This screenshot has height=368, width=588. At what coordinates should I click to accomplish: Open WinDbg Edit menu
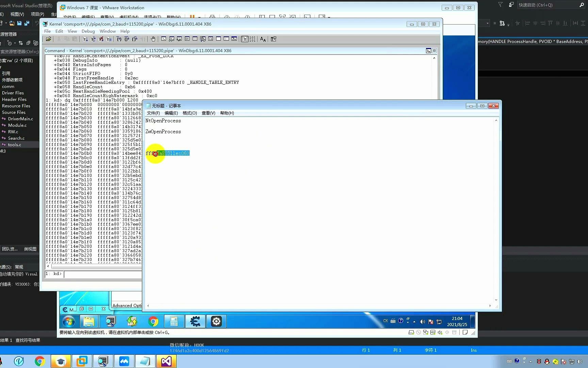point(59,31)
